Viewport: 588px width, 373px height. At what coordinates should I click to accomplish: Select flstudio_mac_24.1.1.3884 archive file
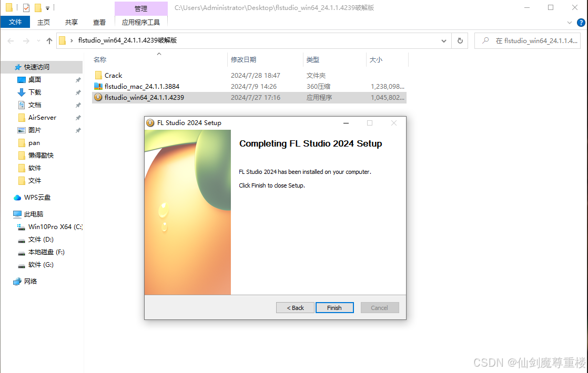(x=142, y=86)
